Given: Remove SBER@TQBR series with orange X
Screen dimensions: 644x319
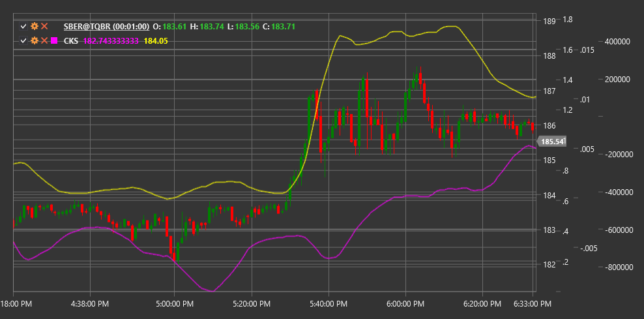Looking at the screenshot, I should coord(44,27).
